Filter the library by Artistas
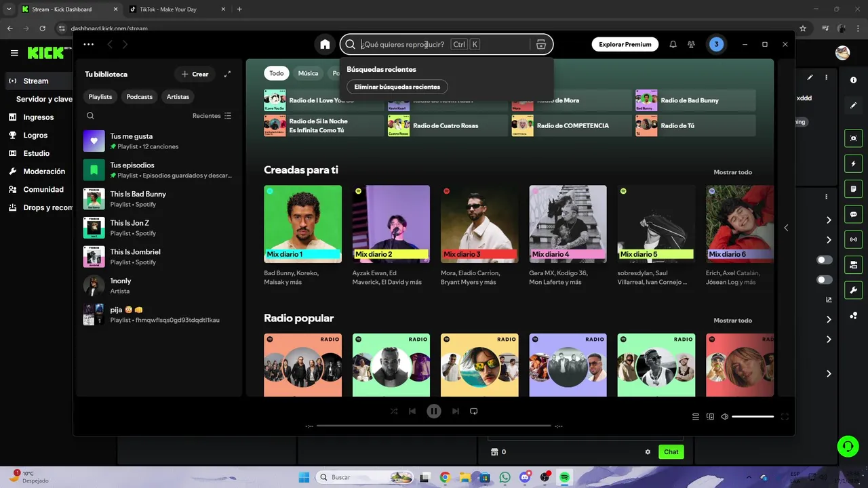868x488 pixels. click(178, 96)
